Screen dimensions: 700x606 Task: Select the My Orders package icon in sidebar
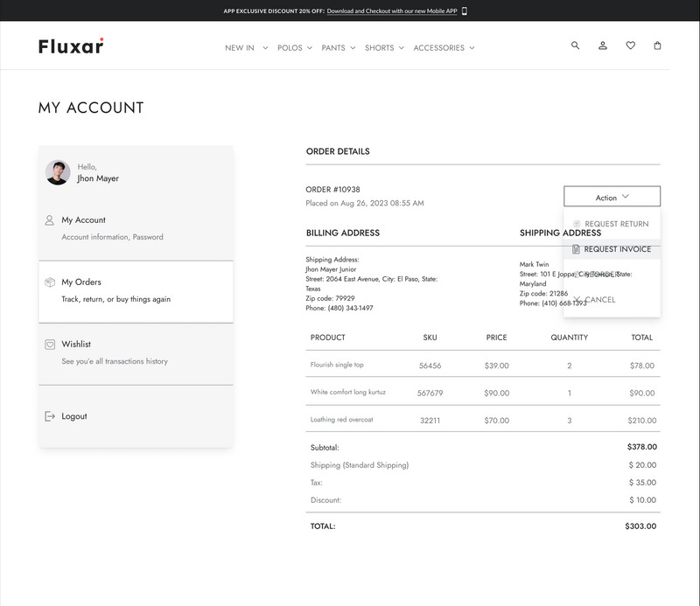51,282
